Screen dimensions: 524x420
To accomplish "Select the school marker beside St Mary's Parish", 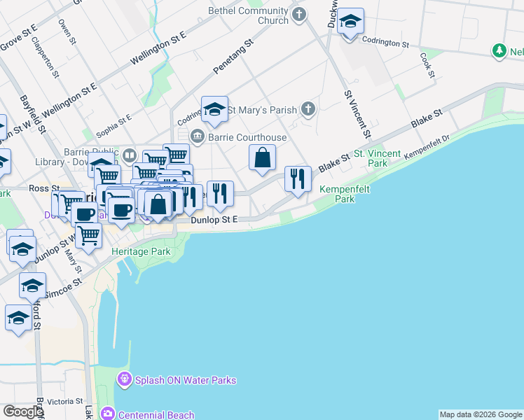I will click(214, 112).
